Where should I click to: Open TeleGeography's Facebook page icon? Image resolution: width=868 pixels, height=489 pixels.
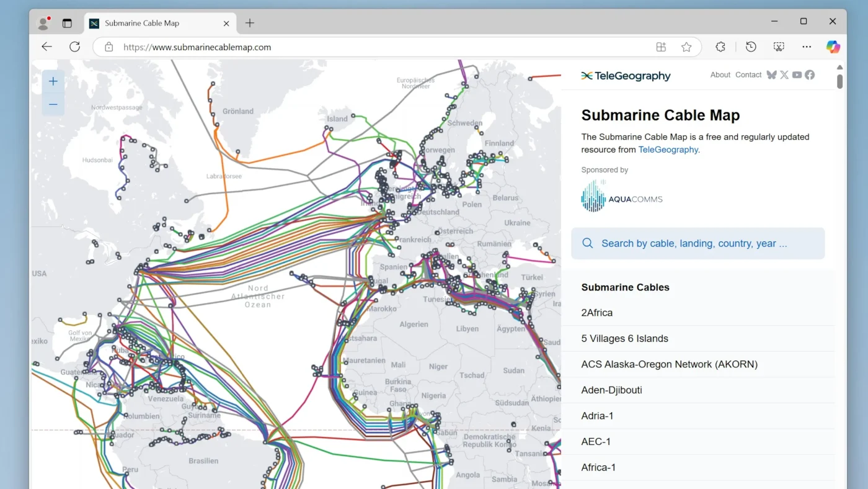(810, 75)
